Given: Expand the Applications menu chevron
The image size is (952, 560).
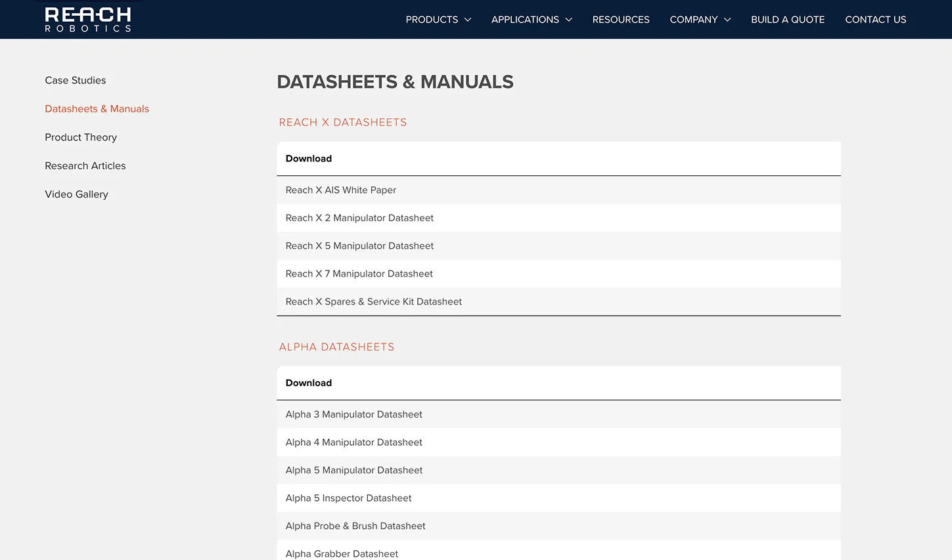Looking at the screenshot, I should click(x=569, y=20).
